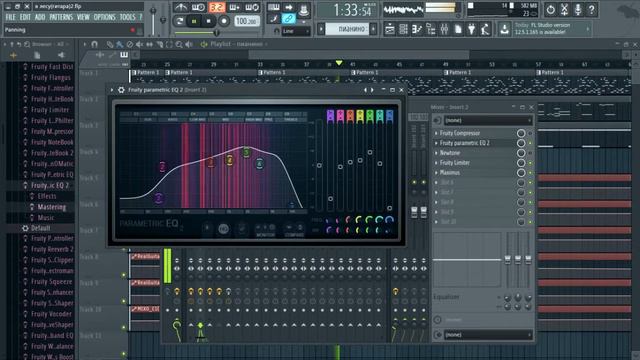Select the playlist slip tool
Image resolution: width=640 pixels, height=360 pixels.
(149, 44)
